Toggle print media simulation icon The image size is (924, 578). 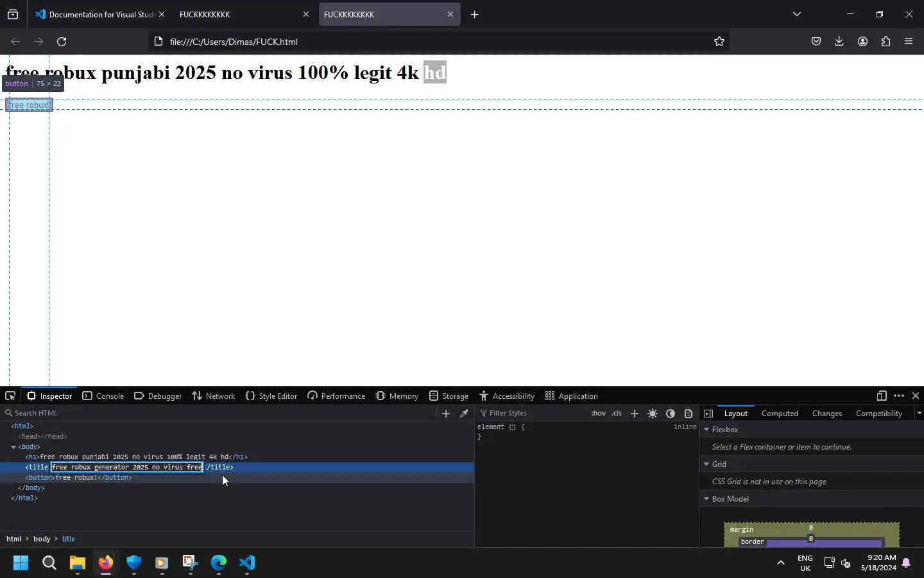(x=689, y=414)
